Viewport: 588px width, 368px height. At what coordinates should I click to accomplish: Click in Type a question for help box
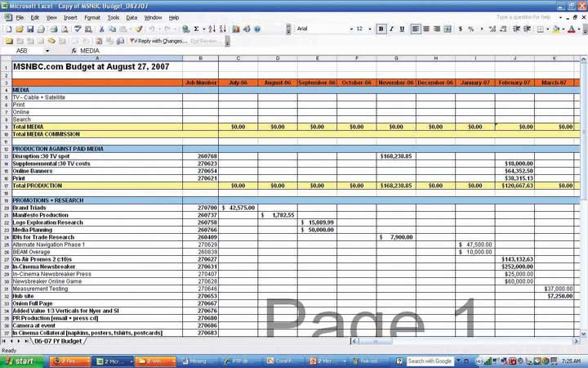tap(524, 17)
